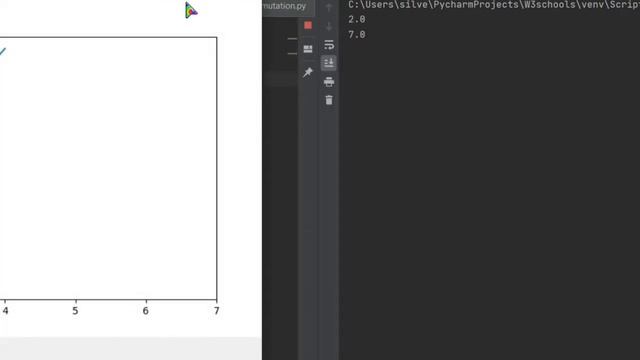Pin the run tab
Viewport: 640px width, 360px height.
(308, 72)
